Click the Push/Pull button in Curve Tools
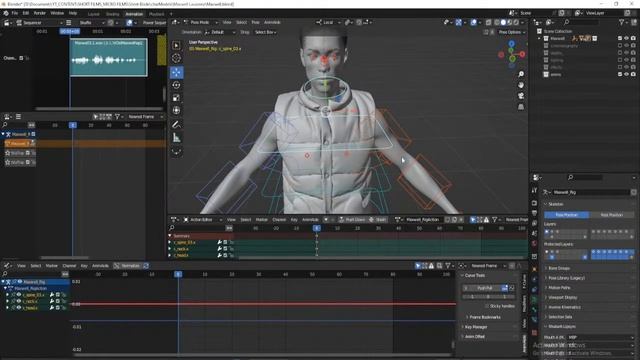This screenshot has height=360, width=640. tap(485, 288)
